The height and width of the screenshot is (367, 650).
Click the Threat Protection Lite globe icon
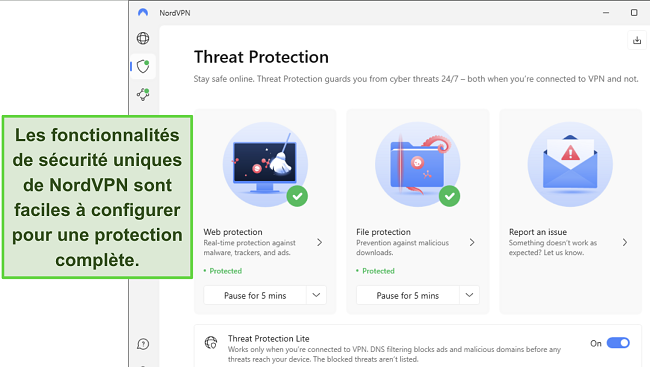(x=211, y=343)
